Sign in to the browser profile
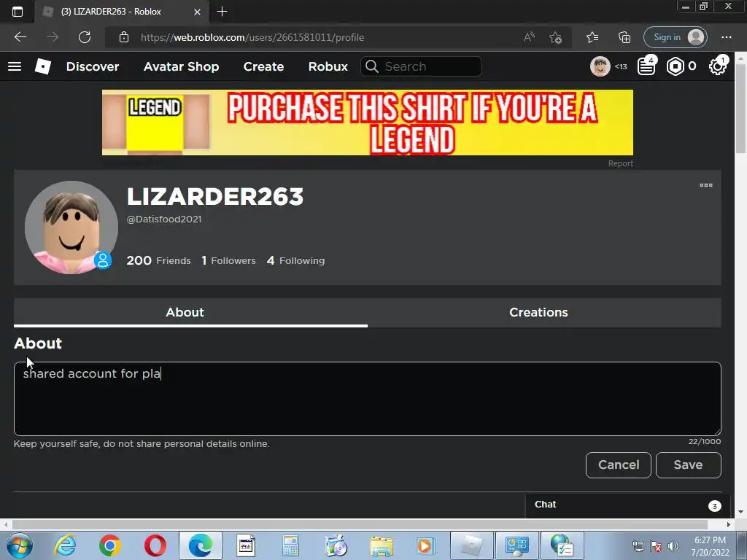 [x=675, y=37]
